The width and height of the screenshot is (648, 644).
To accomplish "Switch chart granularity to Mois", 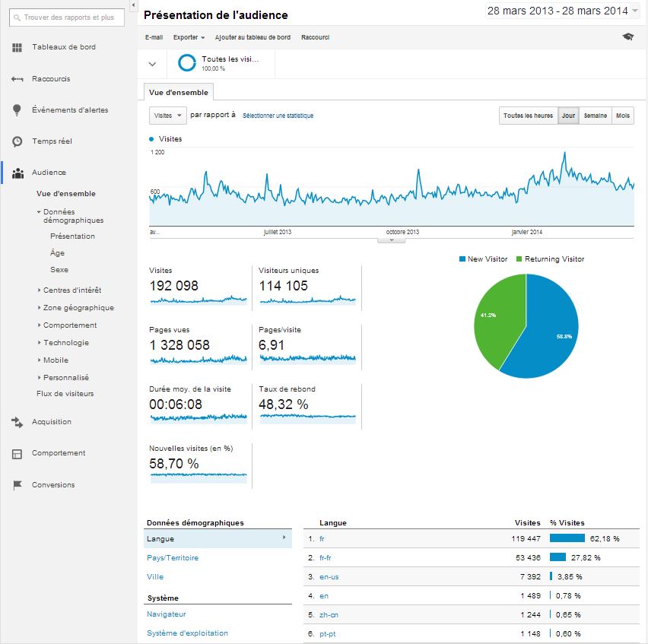I will click(x=623, y=116).
